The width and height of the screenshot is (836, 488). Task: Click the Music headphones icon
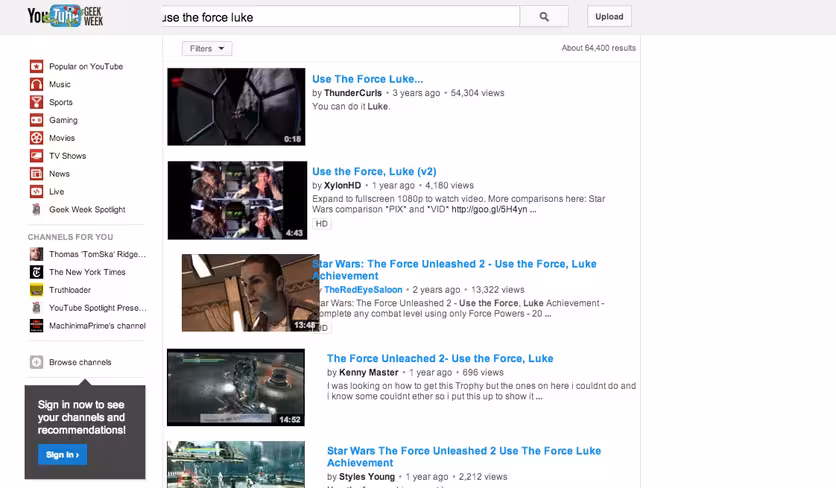pyautogui.click(x=36, y=84)
